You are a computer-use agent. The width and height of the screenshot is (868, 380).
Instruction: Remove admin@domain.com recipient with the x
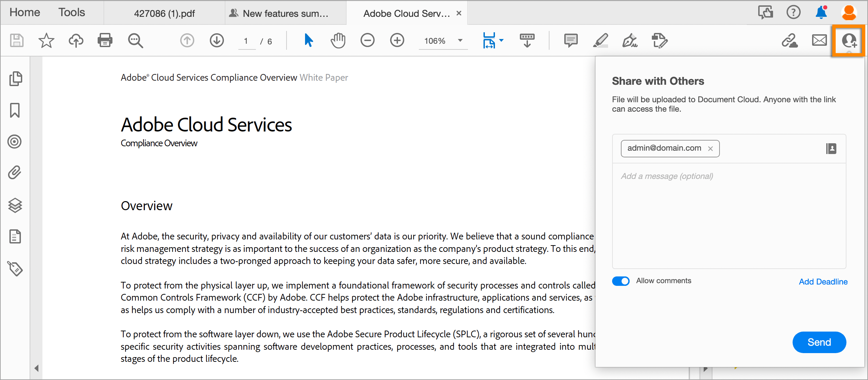click(710, 149)
